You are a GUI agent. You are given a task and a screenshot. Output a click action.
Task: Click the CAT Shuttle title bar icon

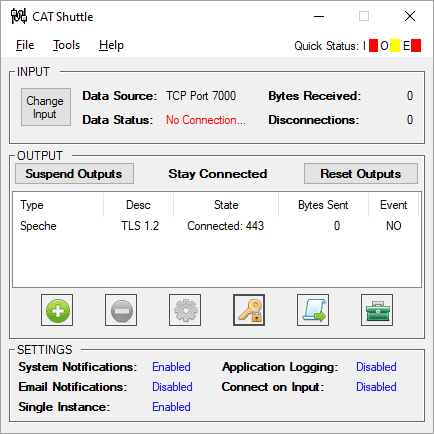19,16
